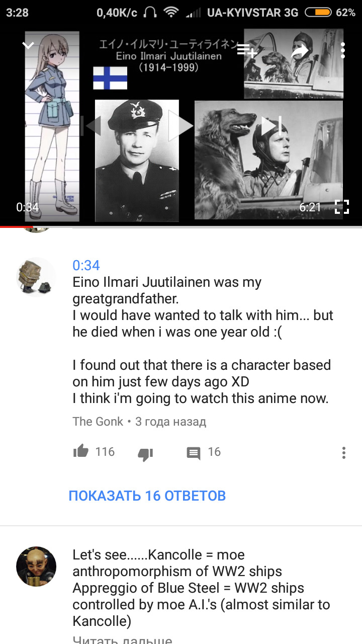Play the video

pyautogui.click(x=180, y=126)
